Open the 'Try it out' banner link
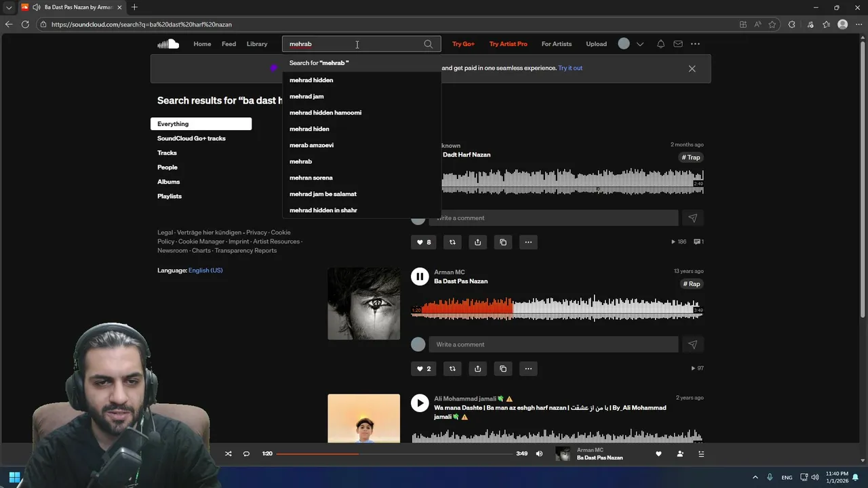868x488 pixels. click(570, 68)
